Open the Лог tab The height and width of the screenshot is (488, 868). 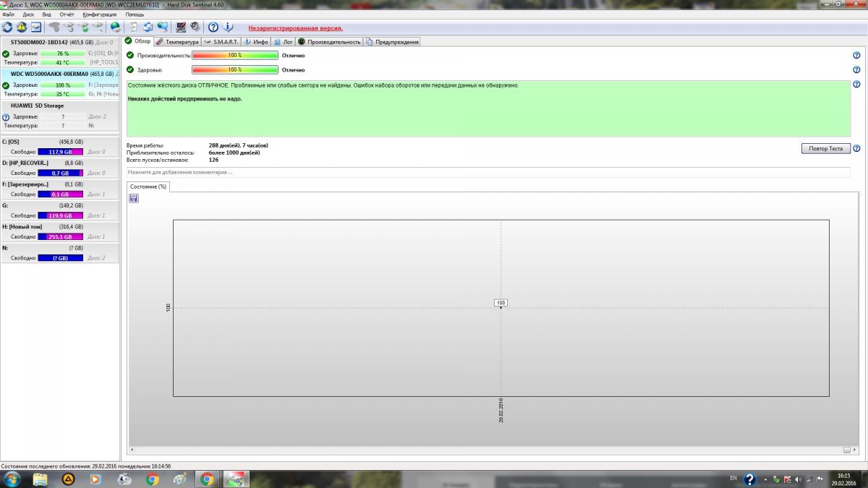[283, 42]
